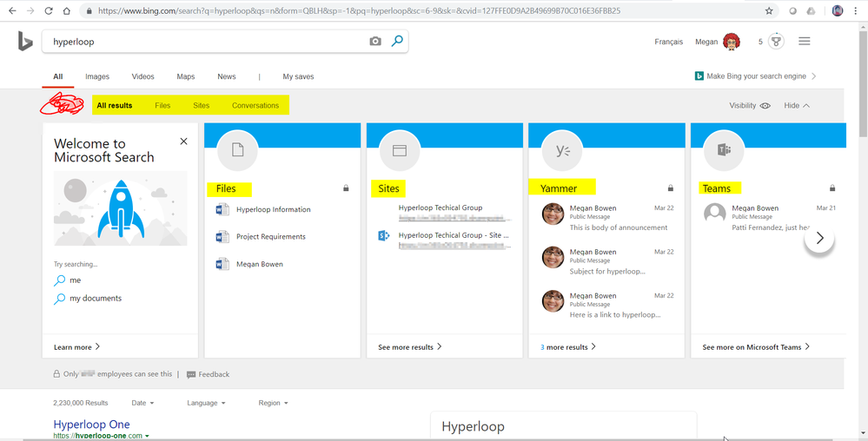
Task: Select the All search tab
Action: click(57, 77)
